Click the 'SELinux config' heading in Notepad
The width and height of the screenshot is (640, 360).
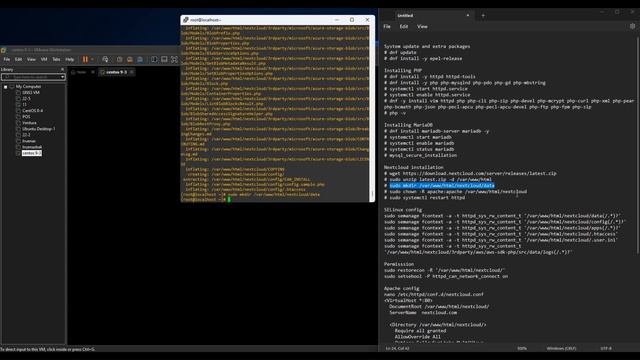[403, 210]
